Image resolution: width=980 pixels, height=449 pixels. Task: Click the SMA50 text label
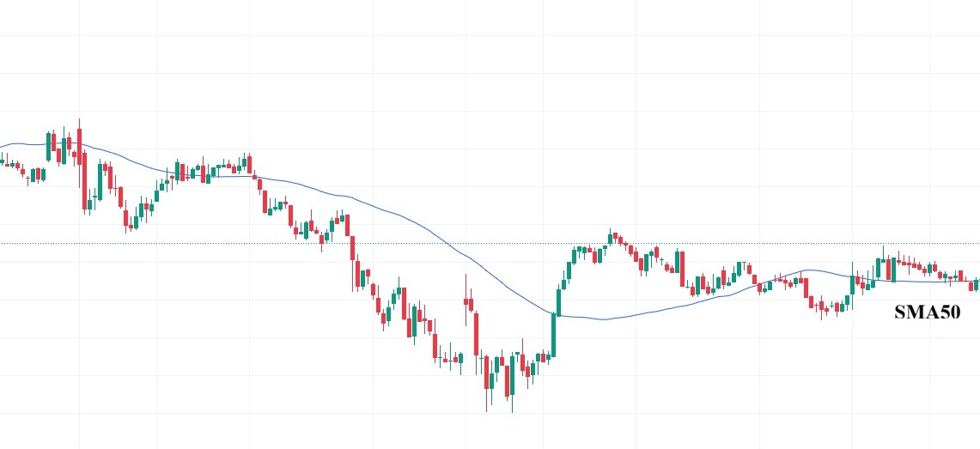click(927, 312)
